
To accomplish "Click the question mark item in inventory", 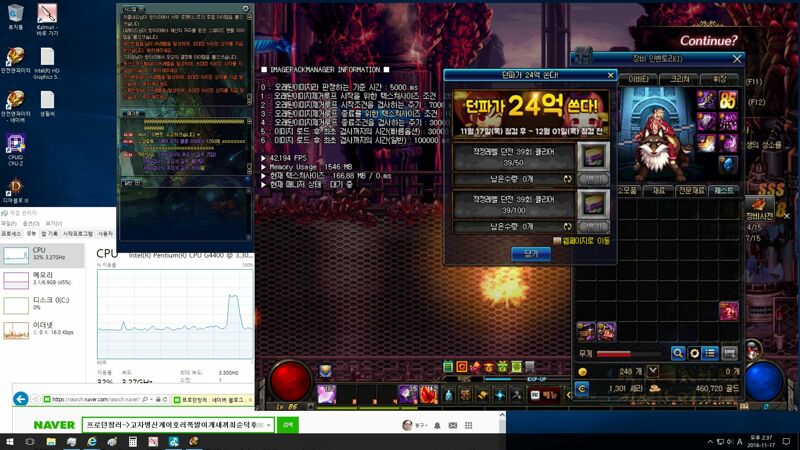I will pyautogui.click(x=729, y=311).
